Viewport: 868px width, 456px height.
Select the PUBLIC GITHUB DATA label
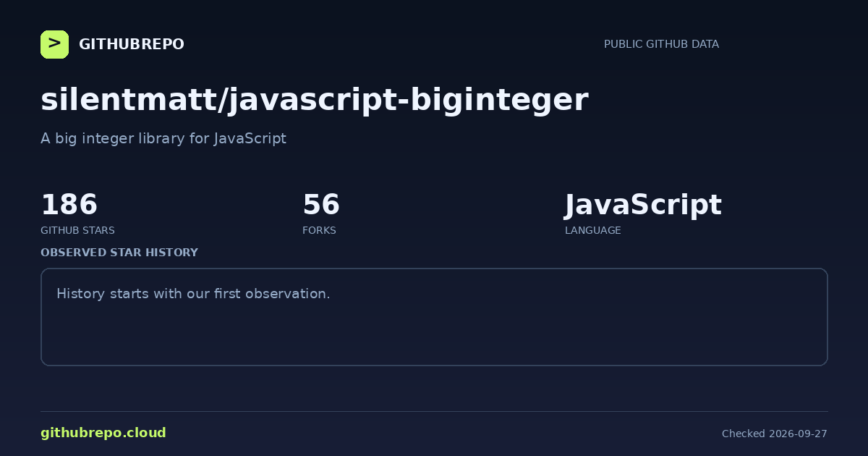click(x=661, y=44)
